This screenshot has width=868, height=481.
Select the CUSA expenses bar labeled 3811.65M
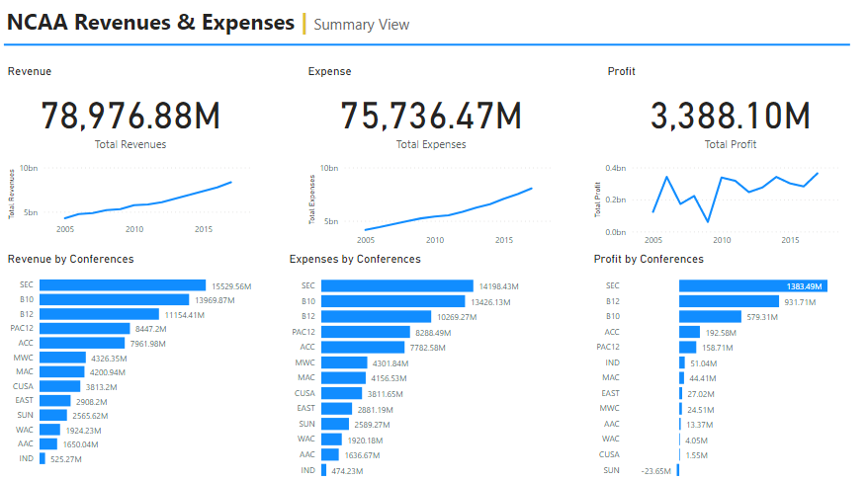341,393
